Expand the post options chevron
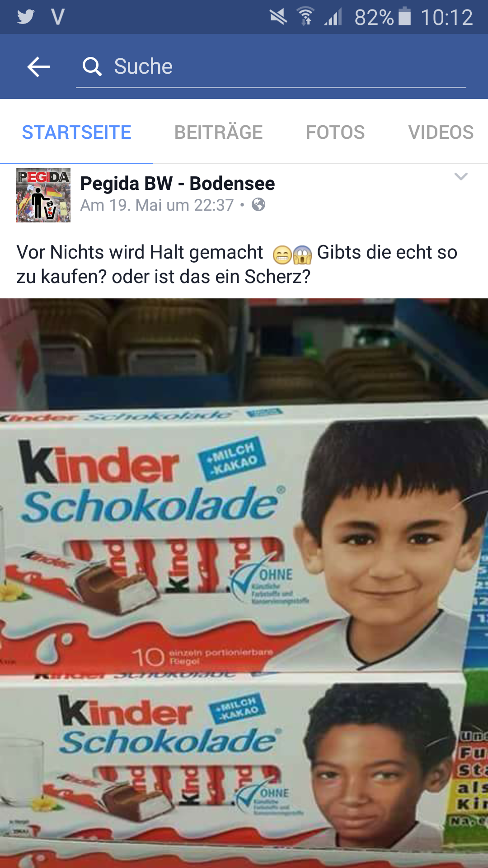The height and width of the screenshot is (868, 488). (461, 176)
